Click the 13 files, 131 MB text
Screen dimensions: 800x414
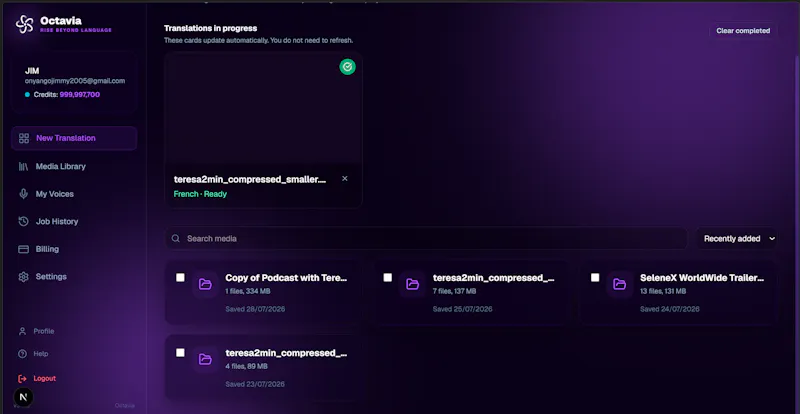(x=663, y=291)
